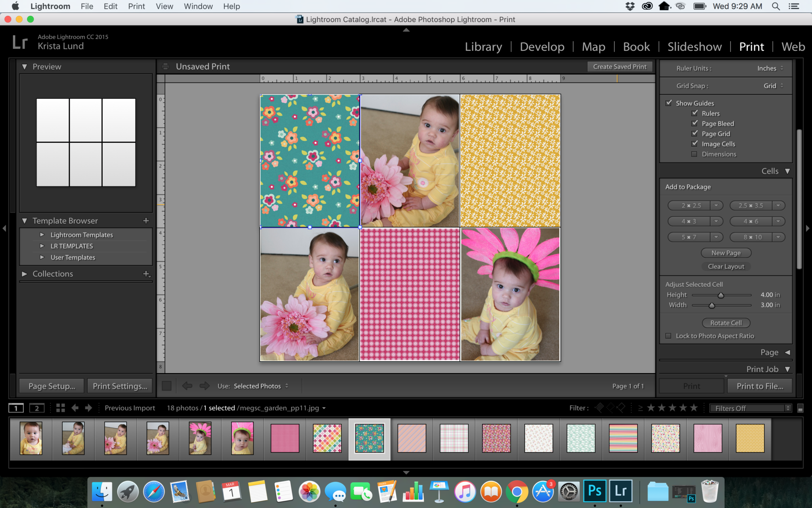Click the Create Saved Print button
Image resolution: width=812 pixels, height=508 pixels.
point(619,66)
